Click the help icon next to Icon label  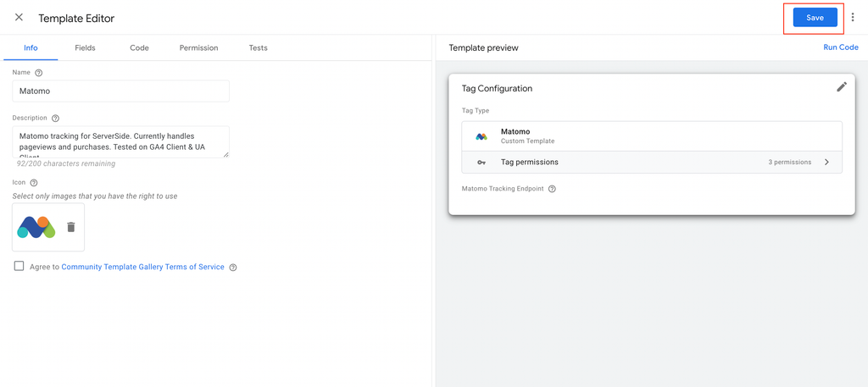pyautogui.click(x=33, y=182)
